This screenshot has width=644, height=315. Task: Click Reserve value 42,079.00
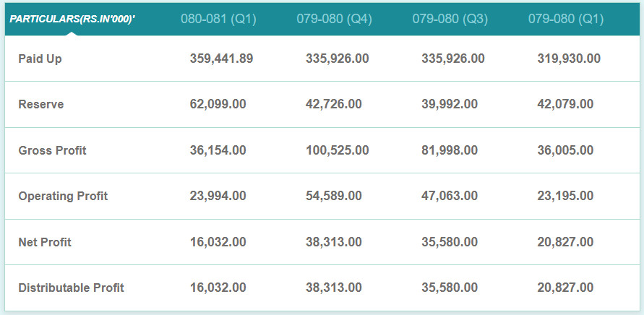pyautogui.click(x=565, y=104)
